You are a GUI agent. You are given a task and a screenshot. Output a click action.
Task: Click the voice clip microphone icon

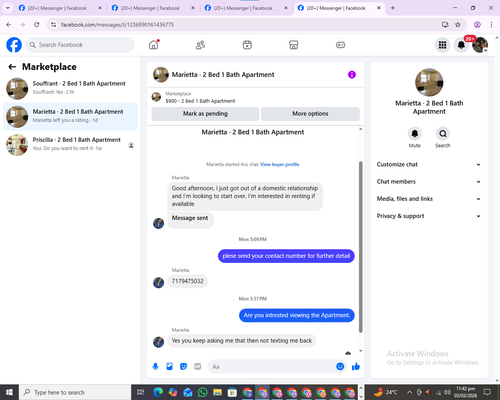pos(155,367)
